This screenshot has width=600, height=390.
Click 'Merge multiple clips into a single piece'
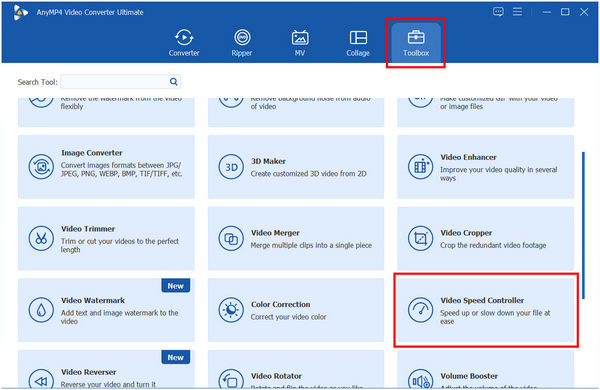click(x=311, y=245)
